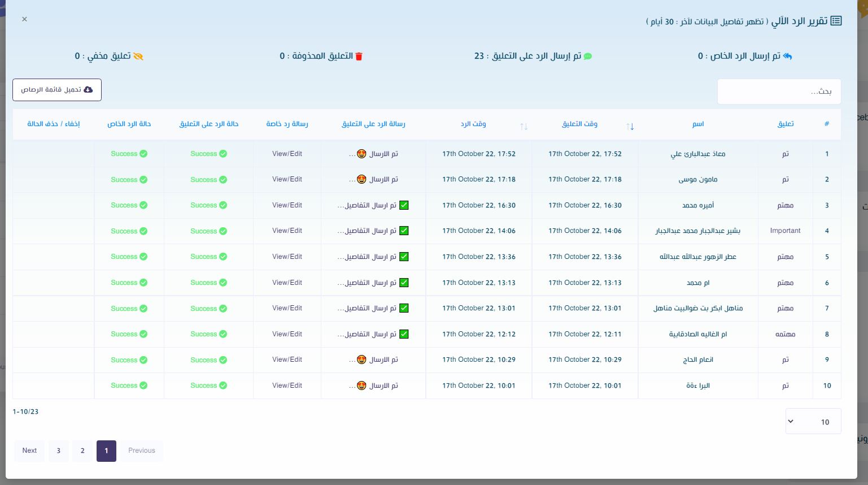Screen dimensions: 868x485
Task: Click the report list icon beside the title
Action: point(836,21)
